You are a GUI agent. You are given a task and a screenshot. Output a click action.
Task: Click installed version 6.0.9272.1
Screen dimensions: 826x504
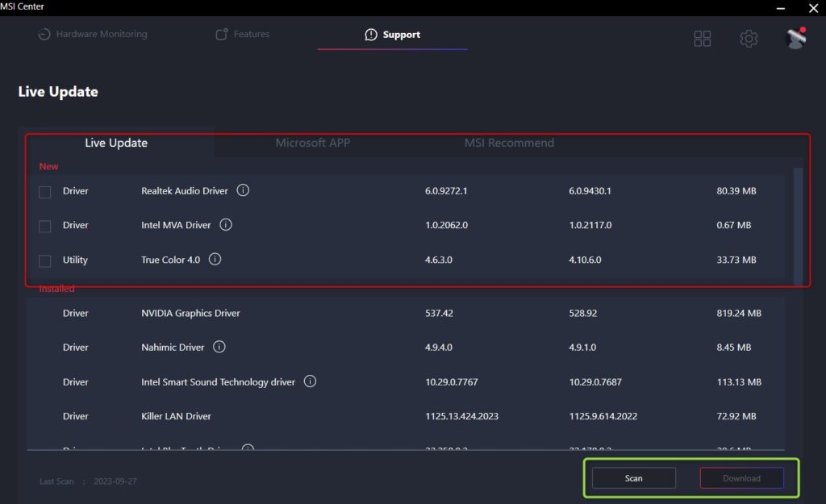[x=446, y=190]
